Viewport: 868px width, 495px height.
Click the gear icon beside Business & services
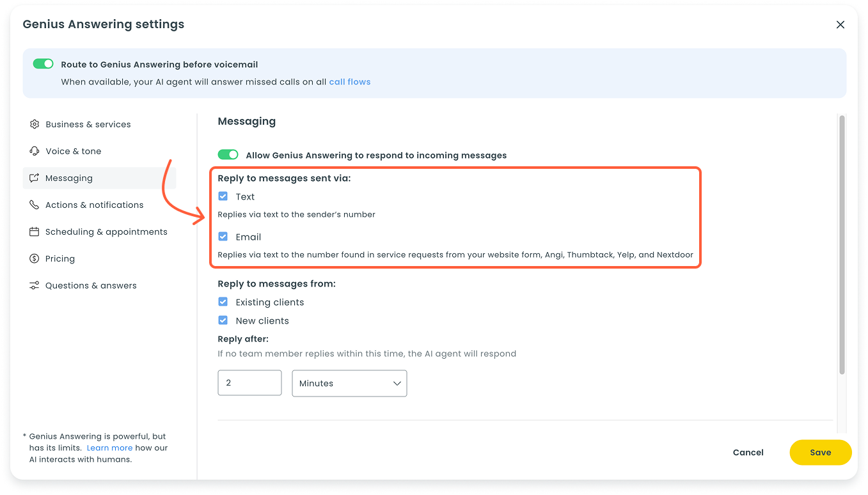[x=35, y=125]
